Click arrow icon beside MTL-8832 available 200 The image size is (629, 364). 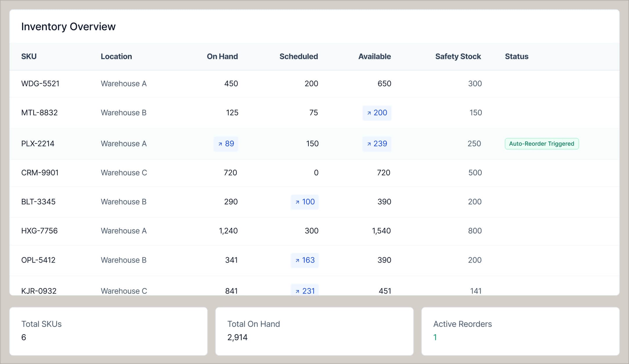[x=369, y=113]
